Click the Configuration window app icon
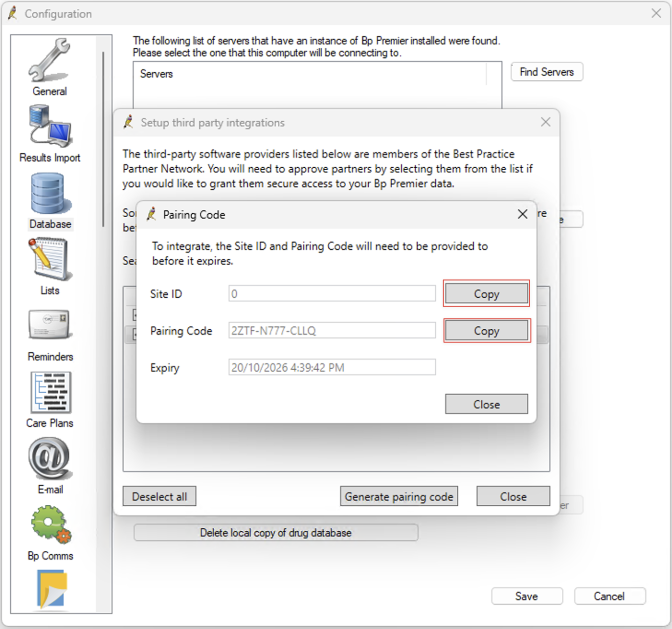This screenshot has height=629, width=672. click(x=13, y=13)
